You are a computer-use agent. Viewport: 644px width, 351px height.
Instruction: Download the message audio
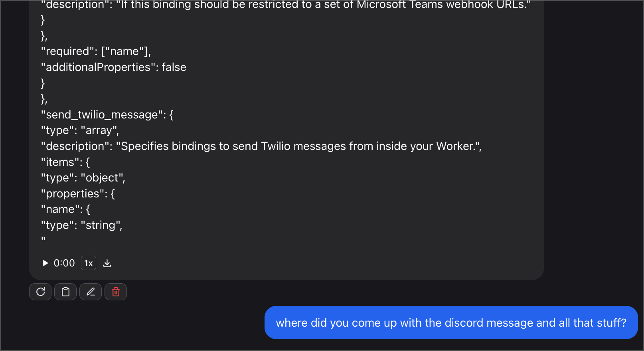click(x=107, y=263)
